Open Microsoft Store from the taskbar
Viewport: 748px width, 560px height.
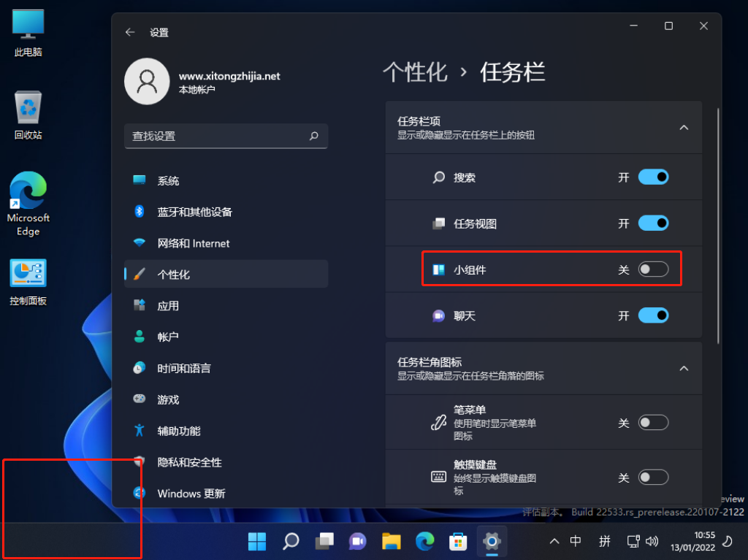click(458, 541)
